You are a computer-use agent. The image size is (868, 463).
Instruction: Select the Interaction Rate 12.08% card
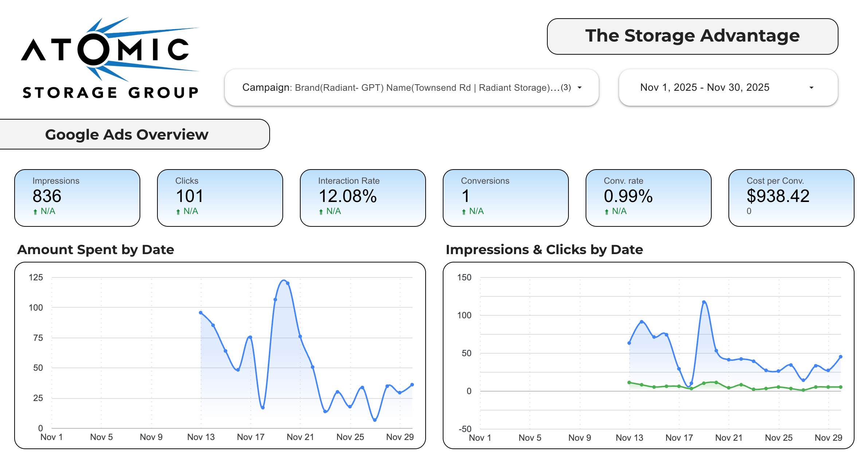coord(363,198)
